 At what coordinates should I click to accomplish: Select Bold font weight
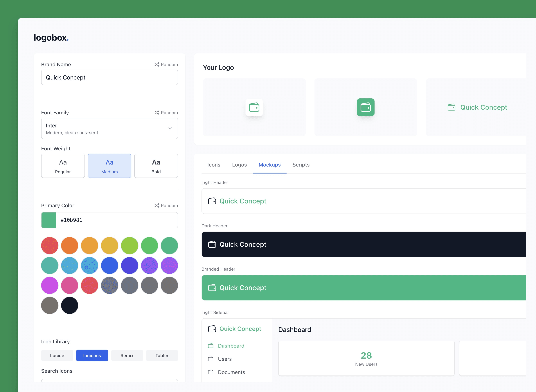click(x=156, y=166)
